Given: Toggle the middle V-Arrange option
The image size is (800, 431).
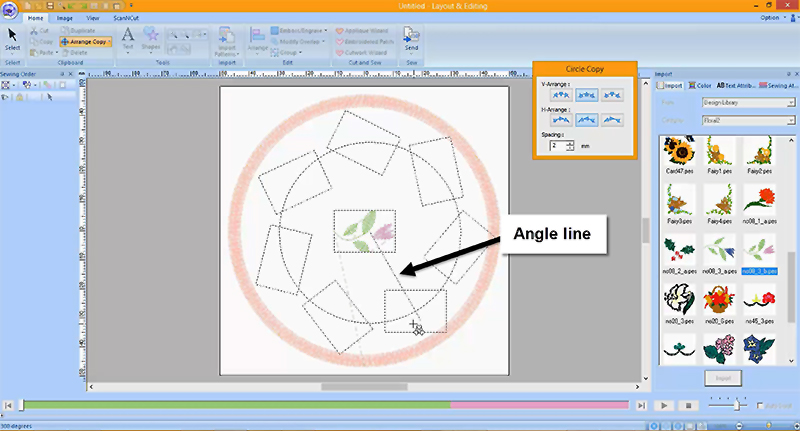Looking at the screenshot, I should pyautogui.click(x=588, y=94).
